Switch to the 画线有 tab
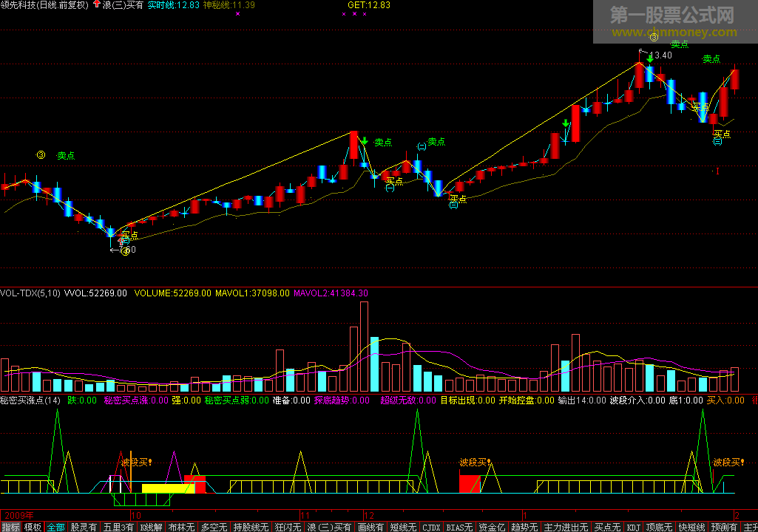This screenshot has height=532, width=758. (x=370, y=527)
